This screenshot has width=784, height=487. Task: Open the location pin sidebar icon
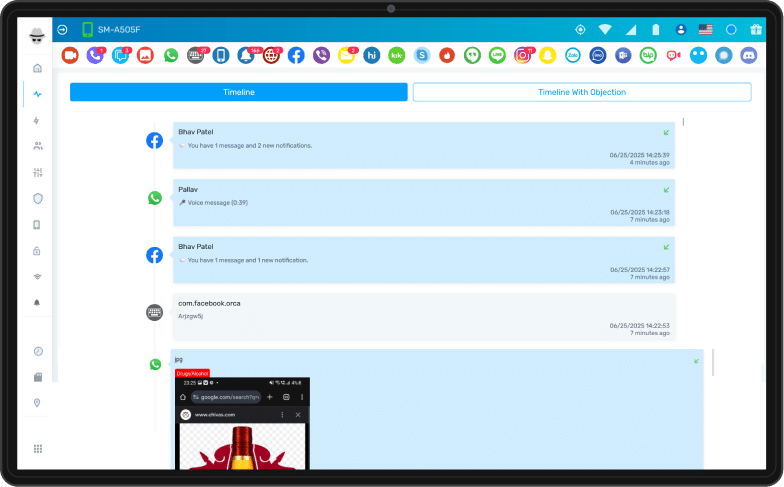pyautogui.click(x=37, y=402)
